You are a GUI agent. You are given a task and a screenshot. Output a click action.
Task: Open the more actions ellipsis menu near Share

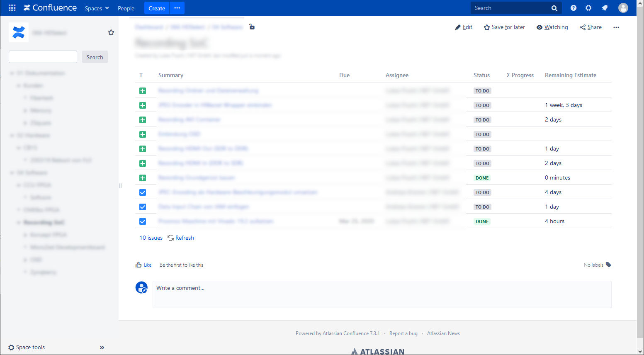click(x=616, y=27)
